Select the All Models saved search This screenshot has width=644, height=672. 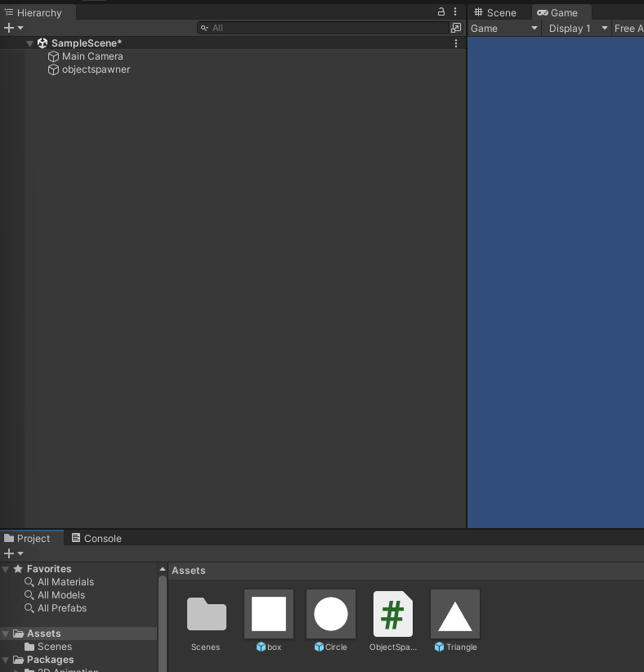61,595
